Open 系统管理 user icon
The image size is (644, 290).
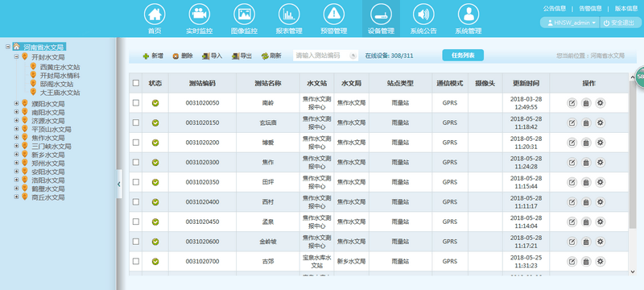coord(469,14)
